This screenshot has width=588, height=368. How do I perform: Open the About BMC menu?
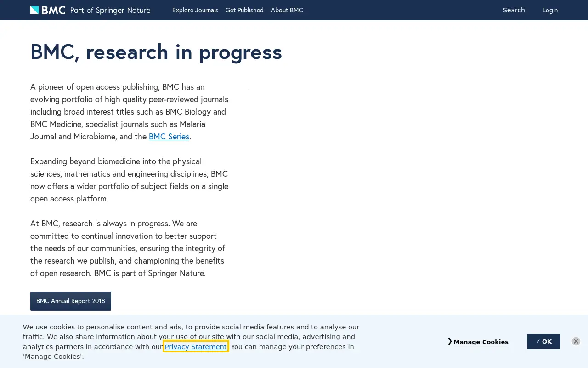pos(287,10)
